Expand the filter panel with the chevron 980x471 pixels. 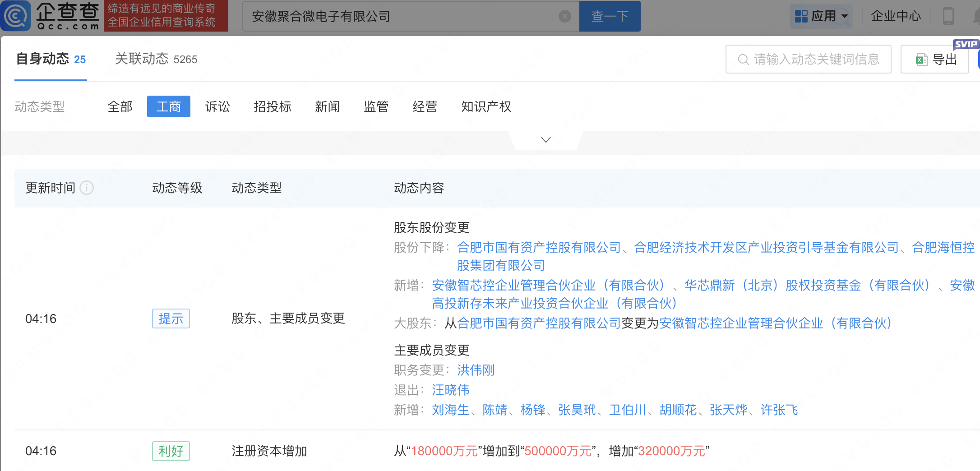click(x=545, y=140)
